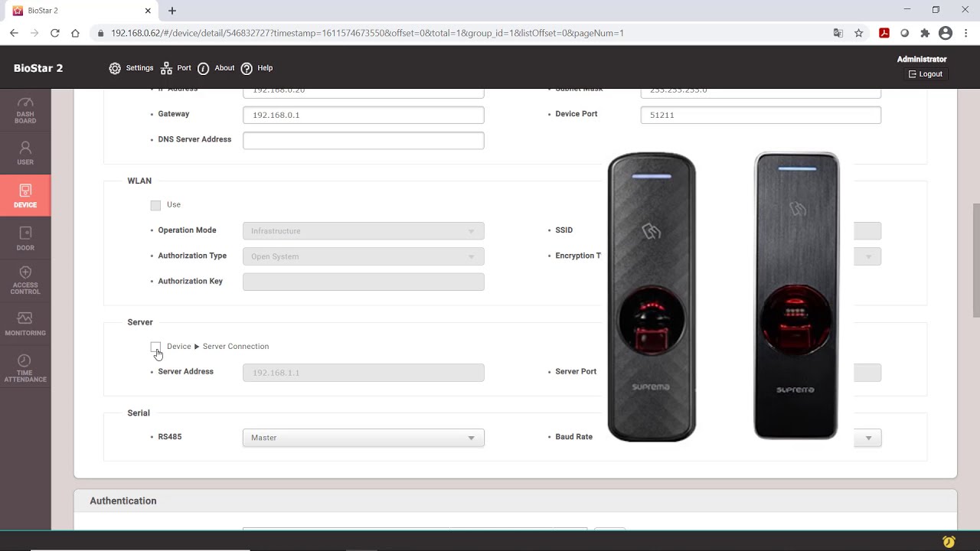Reload the page with the refresh icon
The height and width of the screenshot is (551, 980).
(x=55, y=33)
